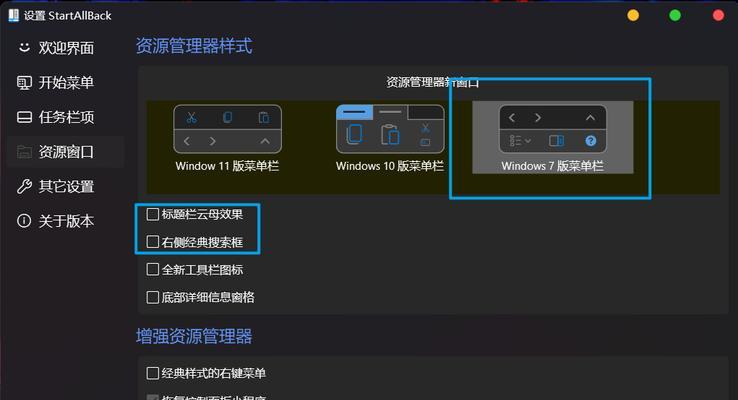738x400 pixels.
Task: Enable 经典样式的右键菜单 checkbox
Action: pos(152,373)
